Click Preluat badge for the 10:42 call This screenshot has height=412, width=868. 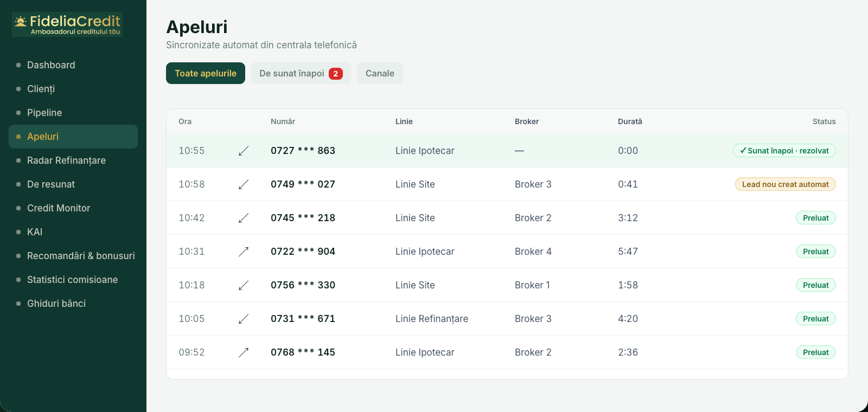tap(816, 218)
